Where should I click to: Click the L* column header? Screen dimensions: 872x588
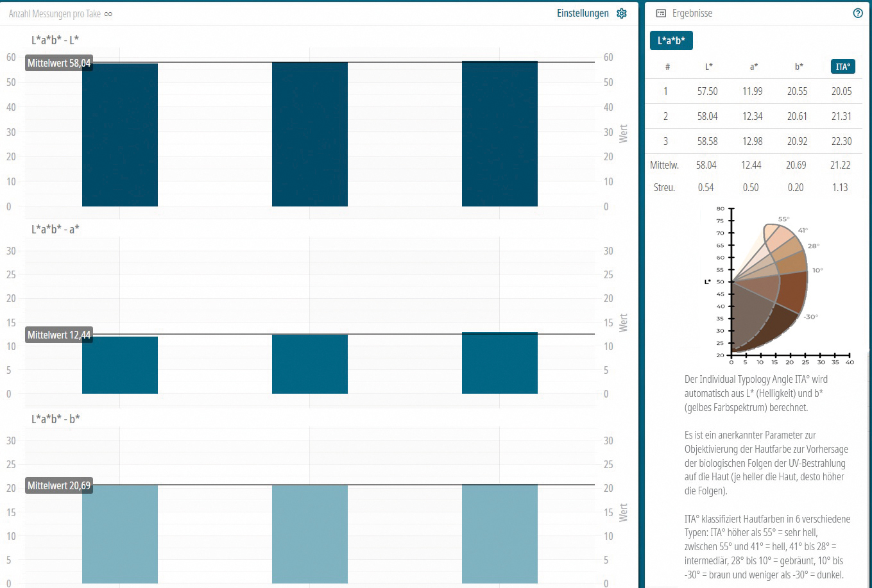pyautogui.click(x=708, y=66)
